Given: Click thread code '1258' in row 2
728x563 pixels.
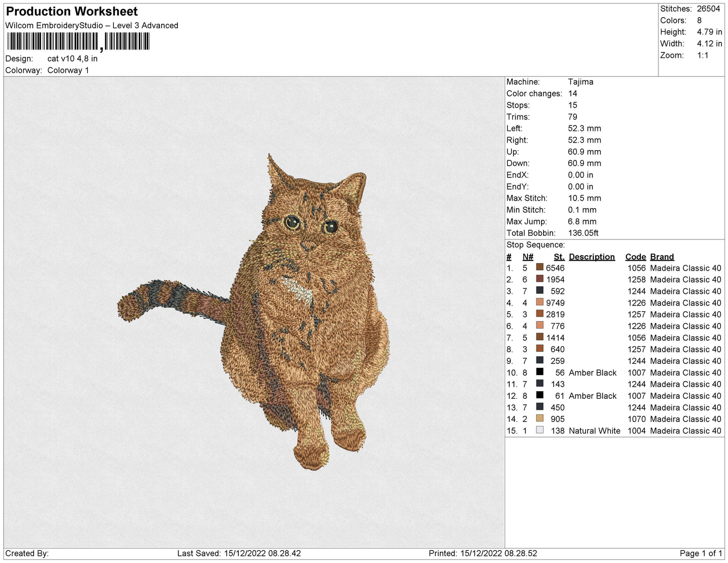Looking at the screenshot, I should pyautogui.click(x=637, y=280).
